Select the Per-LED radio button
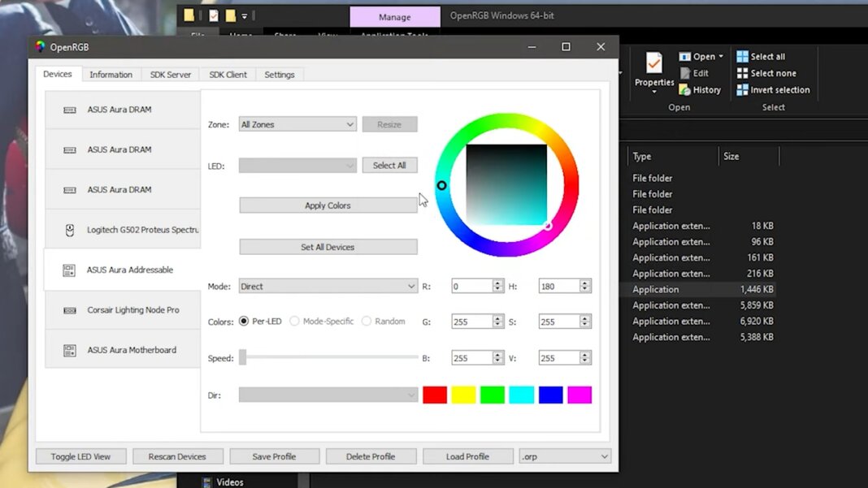 (x=244, y=322)
